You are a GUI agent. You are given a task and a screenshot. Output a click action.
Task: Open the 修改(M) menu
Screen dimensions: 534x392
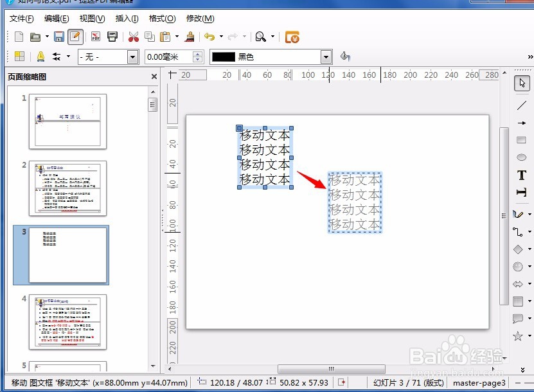(200, 19)
